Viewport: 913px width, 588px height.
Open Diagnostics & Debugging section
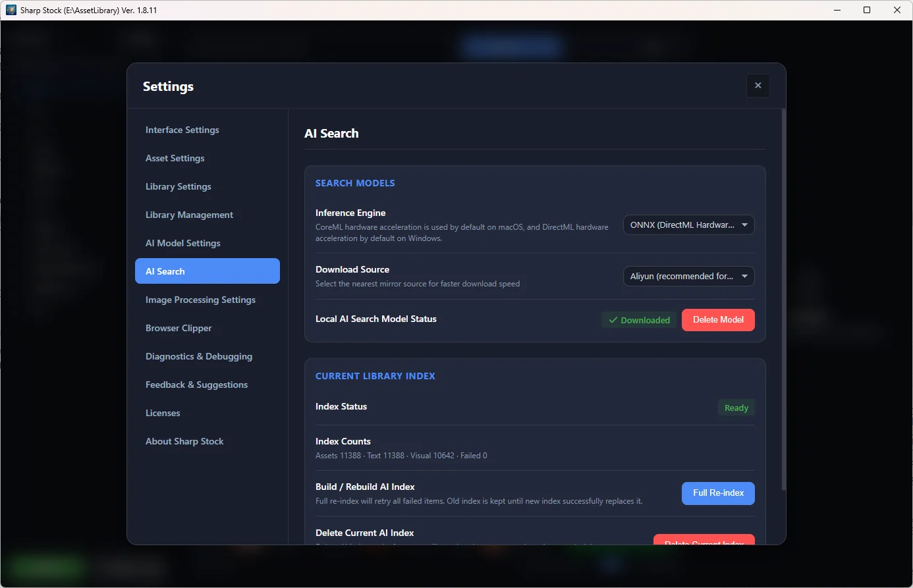tap(207, 356)
